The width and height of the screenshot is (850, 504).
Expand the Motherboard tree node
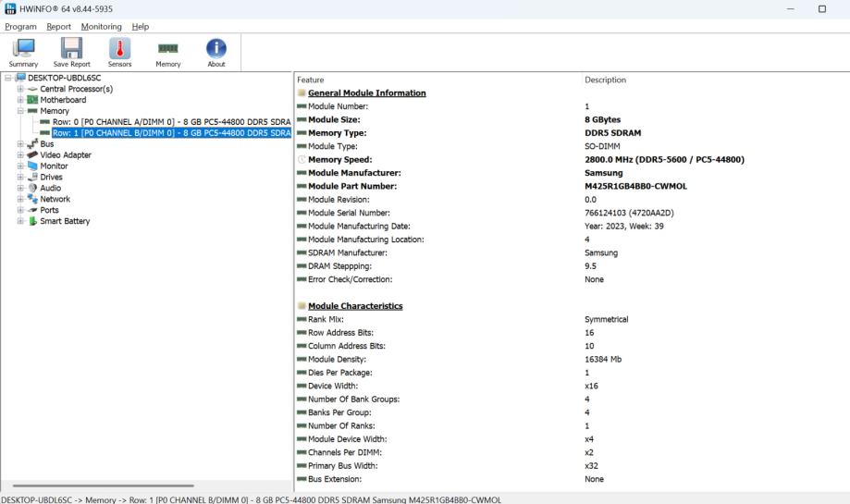point(20,100)
